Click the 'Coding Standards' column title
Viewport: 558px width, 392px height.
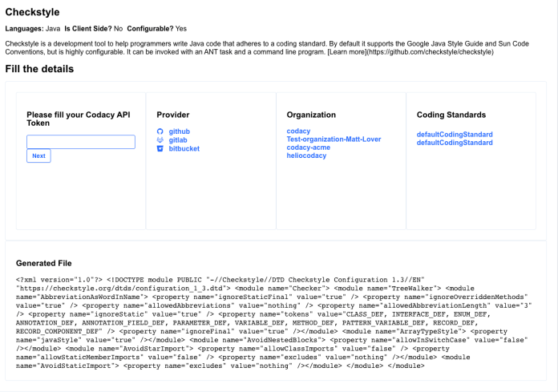tap(451, 115)
